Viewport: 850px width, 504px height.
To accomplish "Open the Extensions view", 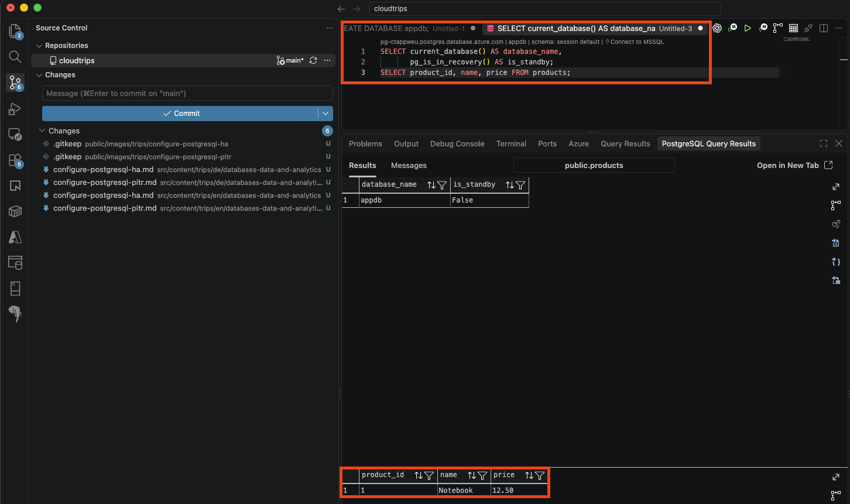I will [15, 160].
